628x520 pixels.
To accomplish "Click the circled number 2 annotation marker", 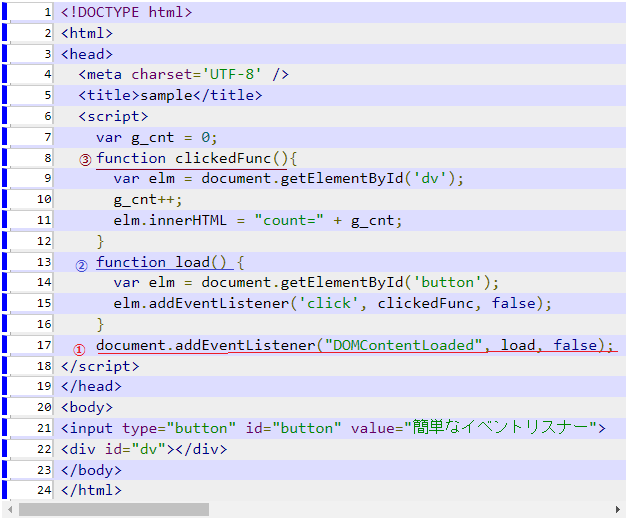I will [x=82, y=265].
